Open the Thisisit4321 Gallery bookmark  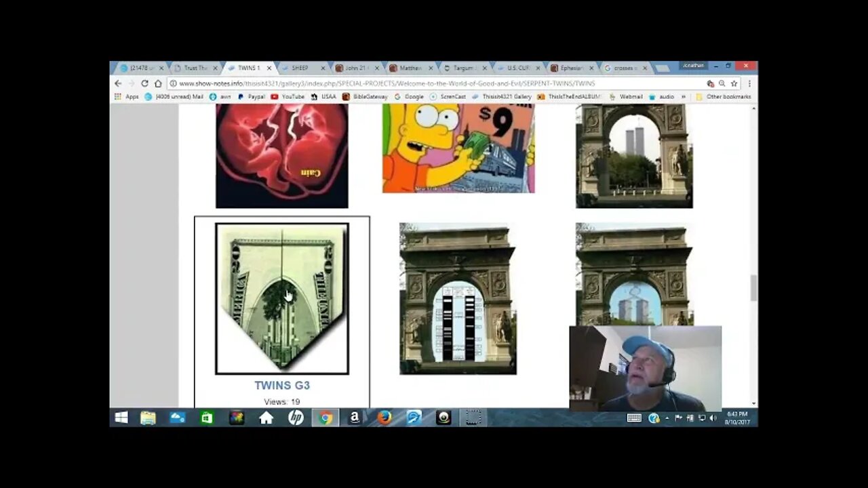click(x=501, y=97)
